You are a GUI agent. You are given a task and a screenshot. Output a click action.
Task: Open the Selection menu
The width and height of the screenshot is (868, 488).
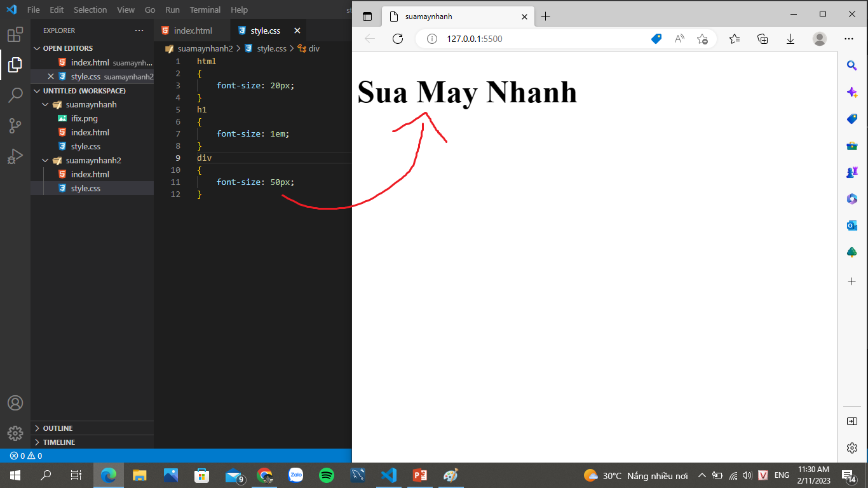coord(90,10)
